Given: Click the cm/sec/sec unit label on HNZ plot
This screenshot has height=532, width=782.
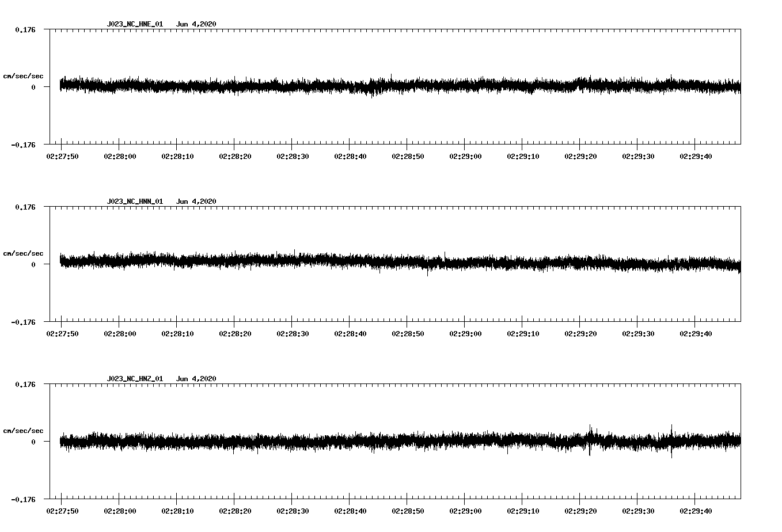Looking at the screenshot, I should 23,431.
